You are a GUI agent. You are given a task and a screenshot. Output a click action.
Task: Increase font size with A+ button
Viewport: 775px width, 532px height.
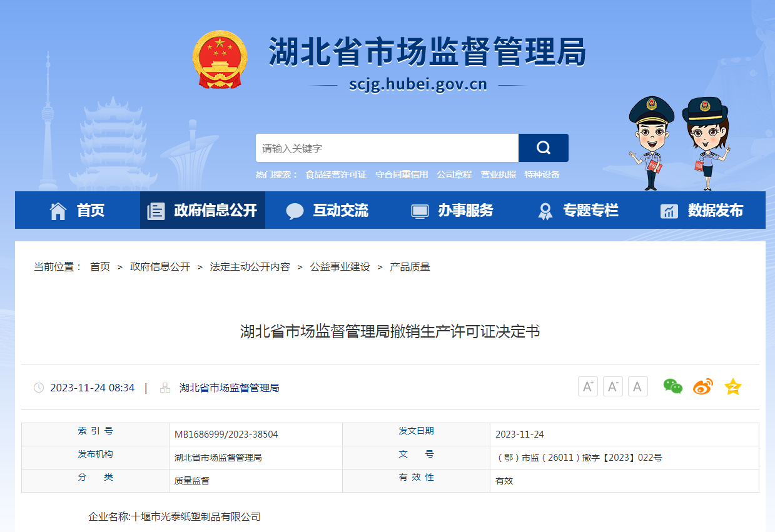pos(588,386)
